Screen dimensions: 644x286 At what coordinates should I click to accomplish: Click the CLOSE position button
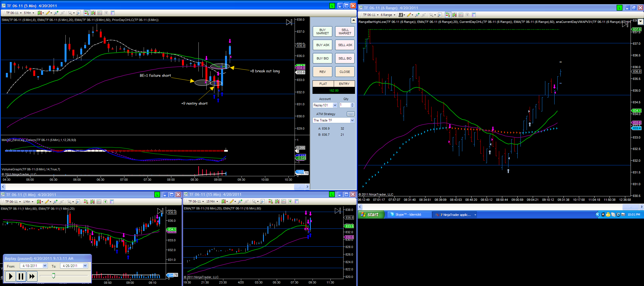(345, 72)
